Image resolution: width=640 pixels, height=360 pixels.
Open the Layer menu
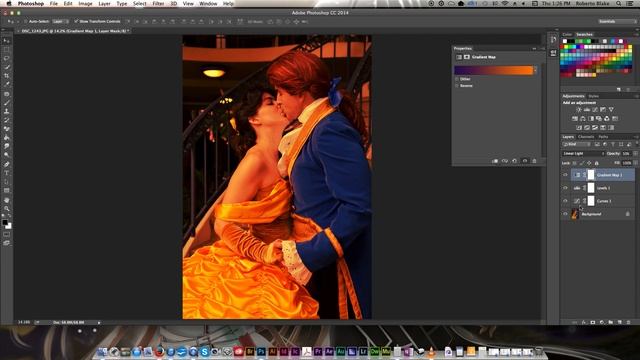point(104,4)
